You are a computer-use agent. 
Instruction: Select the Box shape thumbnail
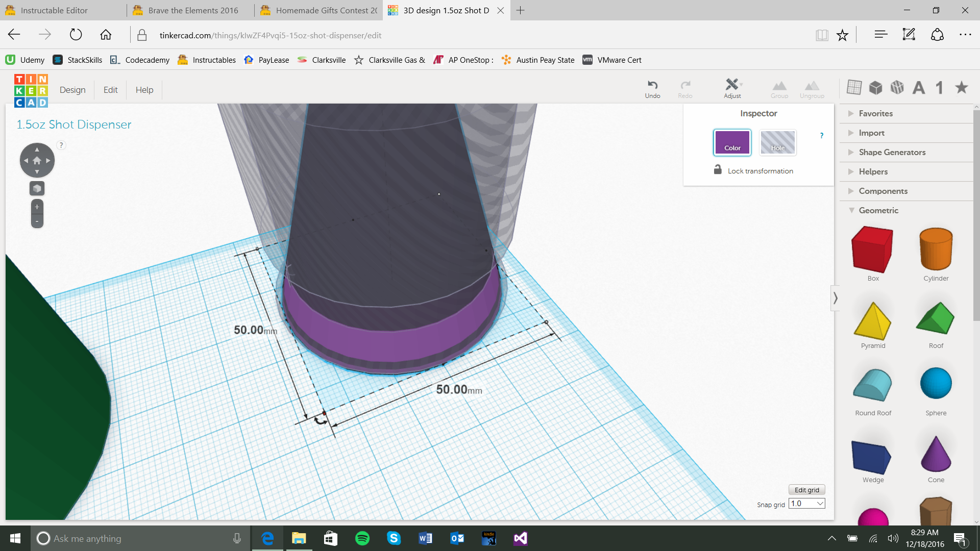(x=872, y=250)
